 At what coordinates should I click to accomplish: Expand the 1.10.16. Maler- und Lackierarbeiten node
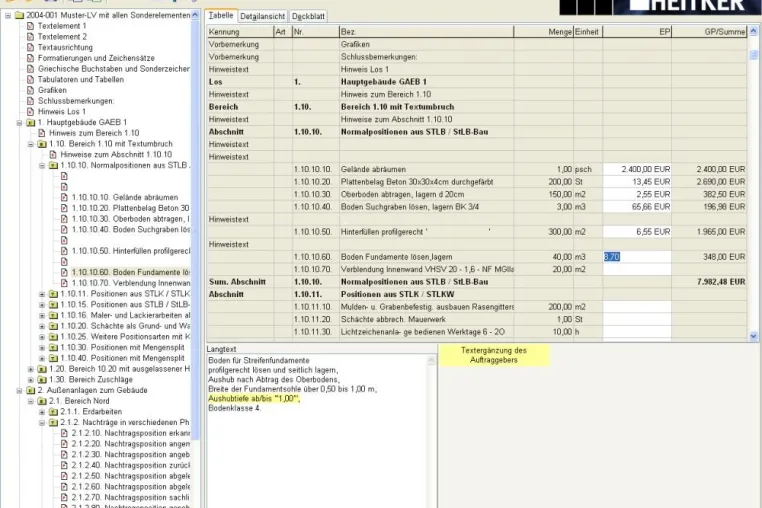pyautogui.click(x=42, y=315)
